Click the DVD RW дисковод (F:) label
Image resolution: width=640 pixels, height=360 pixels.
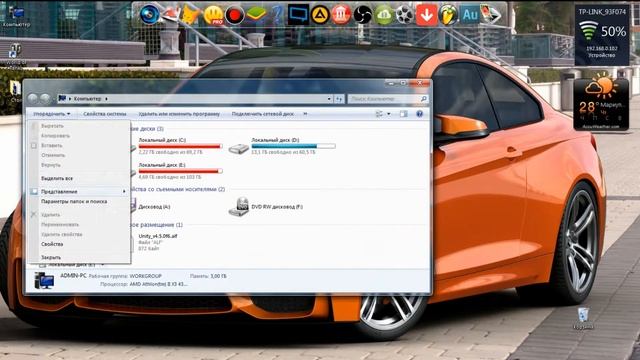click(x=277, y=207)
